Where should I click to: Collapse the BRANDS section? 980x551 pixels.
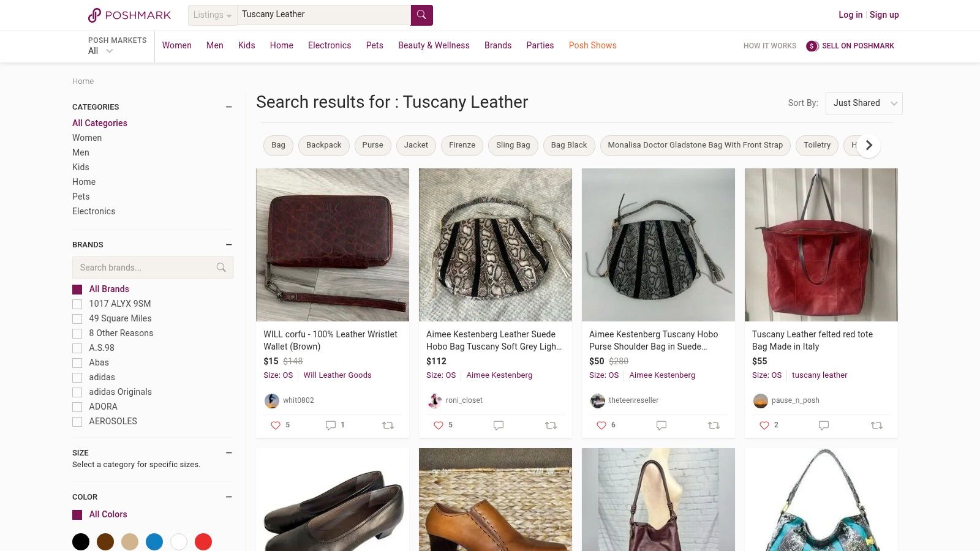(229, 244)
